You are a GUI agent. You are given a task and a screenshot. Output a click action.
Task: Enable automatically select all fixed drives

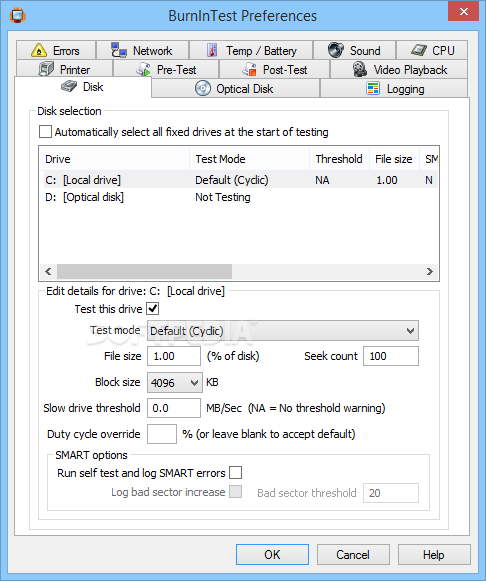click(45, 132)
